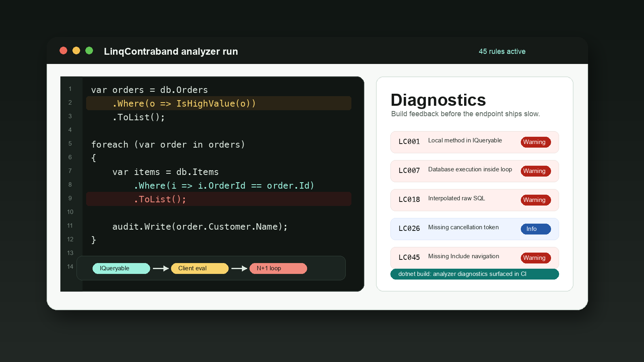The width and height of the screenshot is (644, 362).
Task: Click the .ToList(); call on line 3
Action: 139,117
